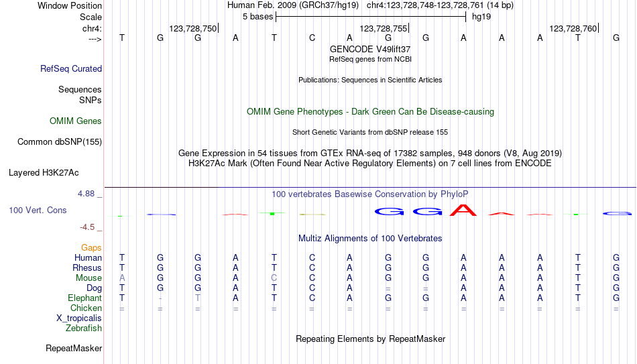Click the hg19 scale label

pos(481,17)
